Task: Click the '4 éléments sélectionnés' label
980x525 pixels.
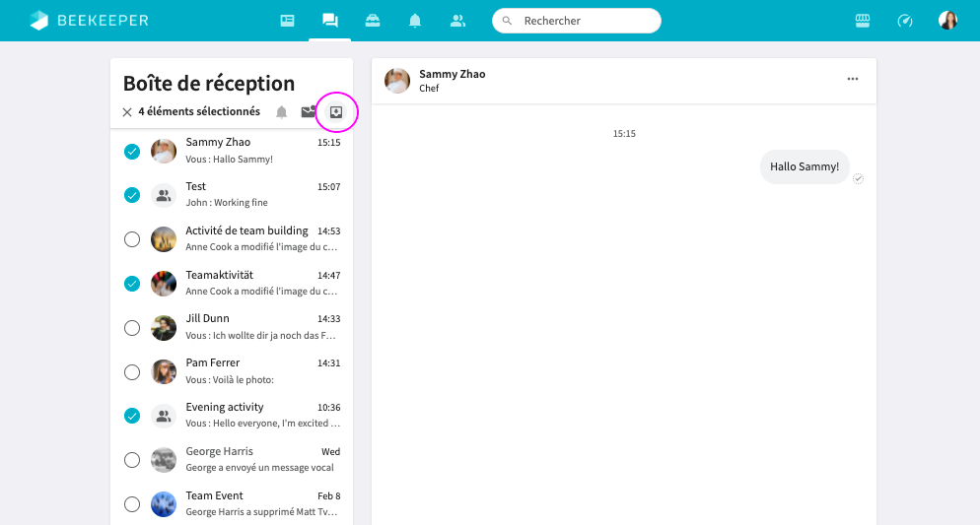Action: point(199,111)
